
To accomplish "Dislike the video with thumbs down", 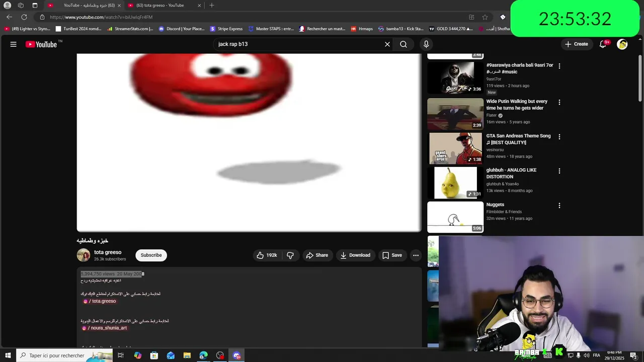I will [290, 255].
